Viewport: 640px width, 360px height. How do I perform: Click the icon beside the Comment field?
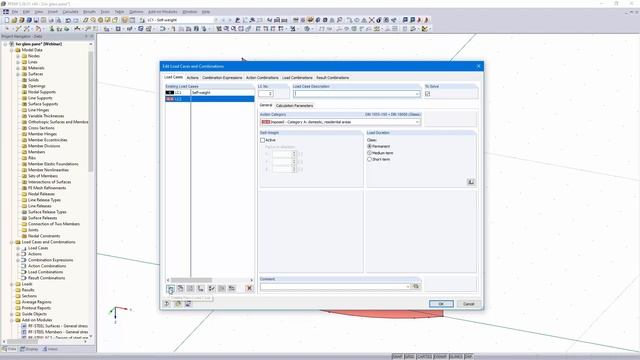point(416,287)
